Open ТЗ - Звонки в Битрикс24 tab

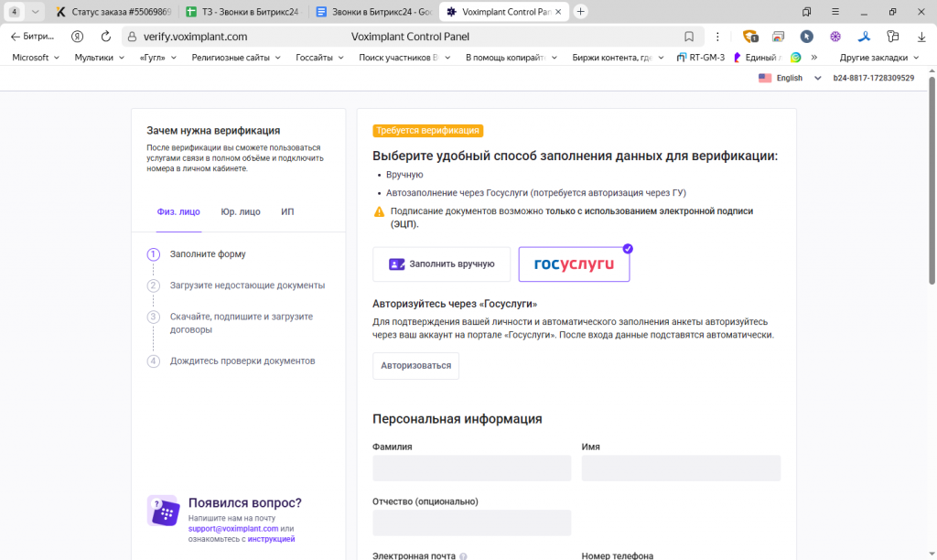tap(243, 11)
